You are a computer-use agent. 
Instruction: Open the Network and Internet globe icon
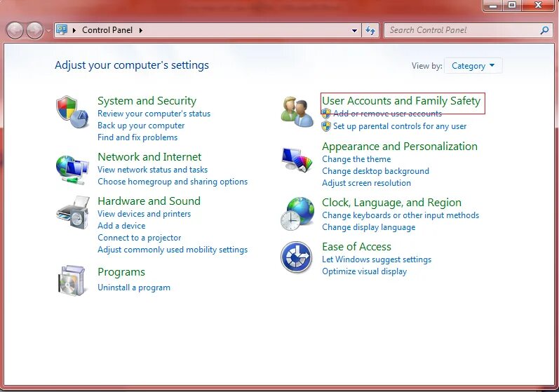click(x=72, y=170)
